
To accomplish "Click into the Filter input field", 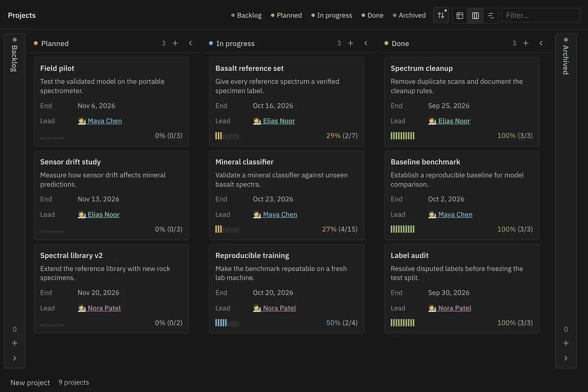I will pyautogui.click(x=541, y=15).
